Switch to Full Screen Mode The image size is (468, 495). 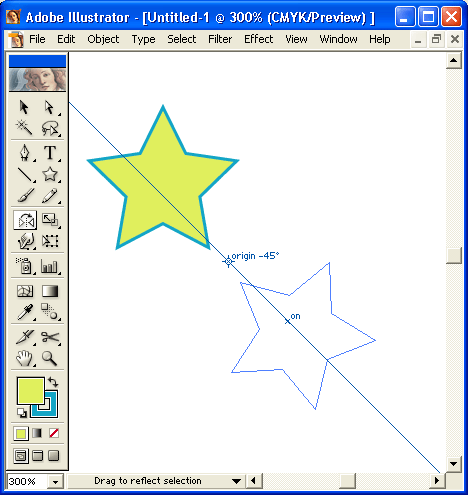[x=53, y=456]
